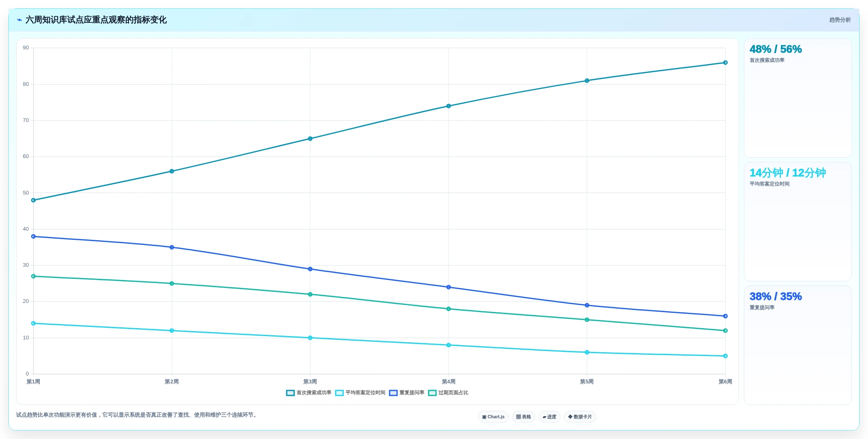Click the footer note starting with 试点趋势比单次功能演示

click(x=137, y=415)
